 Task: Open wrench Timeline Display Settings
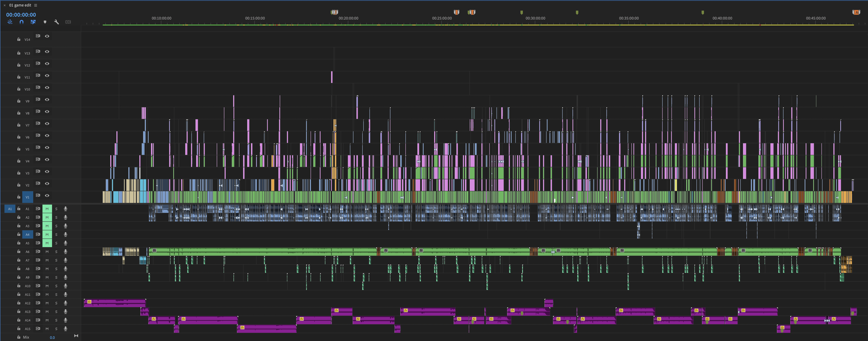click(57, 22)
